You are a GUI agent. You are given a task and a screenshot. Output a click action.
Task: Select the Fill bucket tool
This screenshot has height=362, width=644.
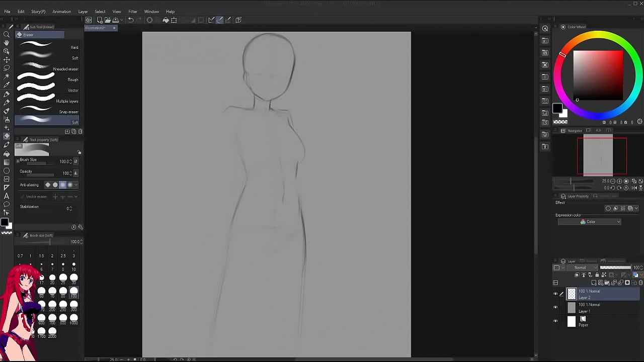coord(7,153)
